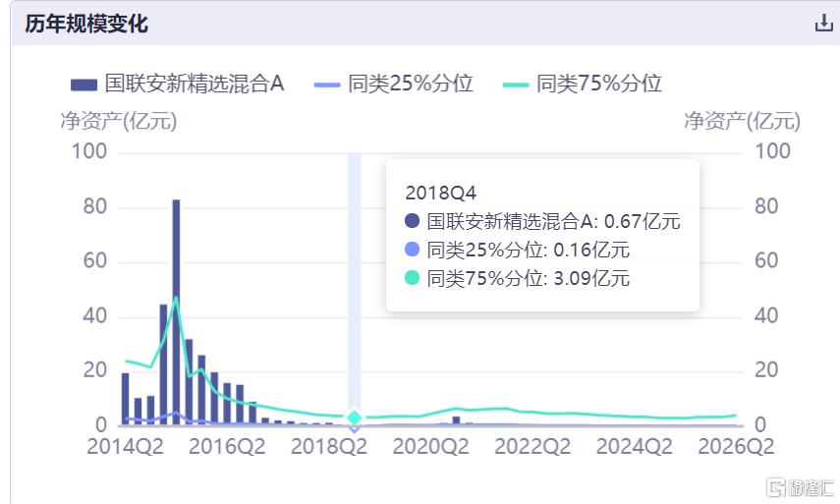Select the 2026Q2 axis label
The image size is (840, 504).
click(x=736, y=446)
